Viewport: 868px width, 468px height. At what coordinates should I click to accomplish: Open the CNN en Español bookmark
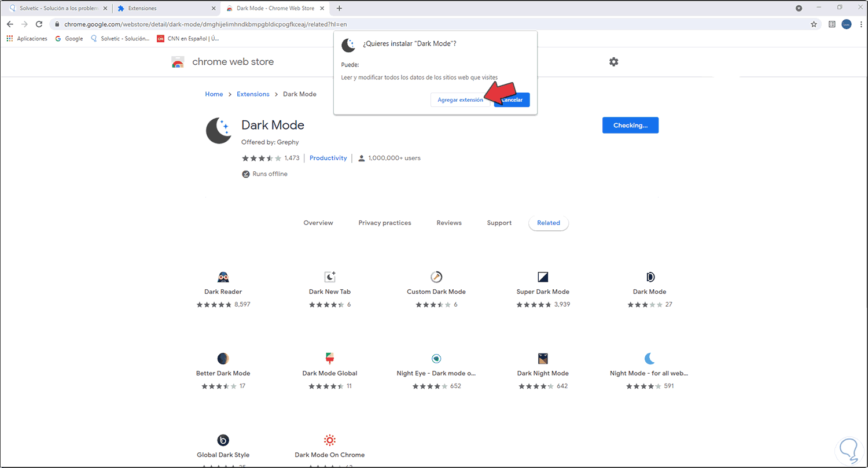click(x=189, y=39)
